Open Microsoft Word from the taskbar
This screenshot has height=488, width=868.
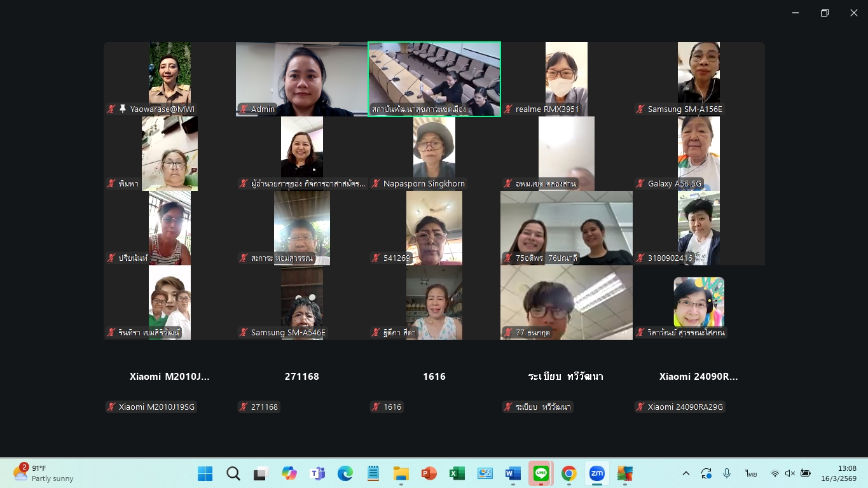tap(513, 473)
